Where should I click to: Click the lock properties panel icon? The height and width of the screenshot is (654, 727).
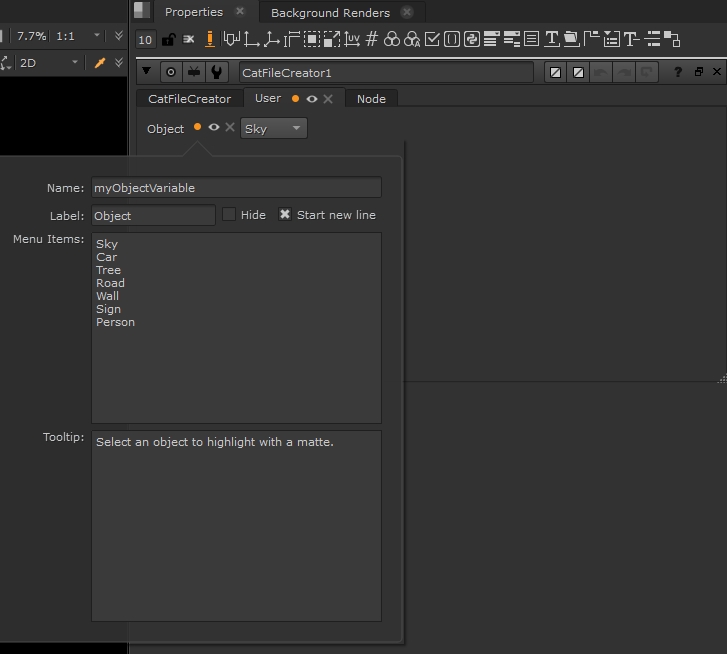(168, 40)
